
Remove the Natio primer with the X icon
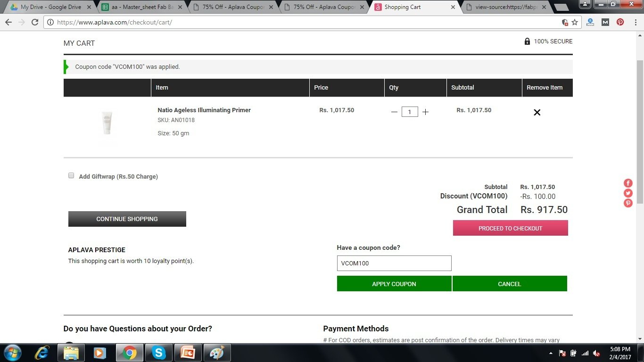pos(537,112)
